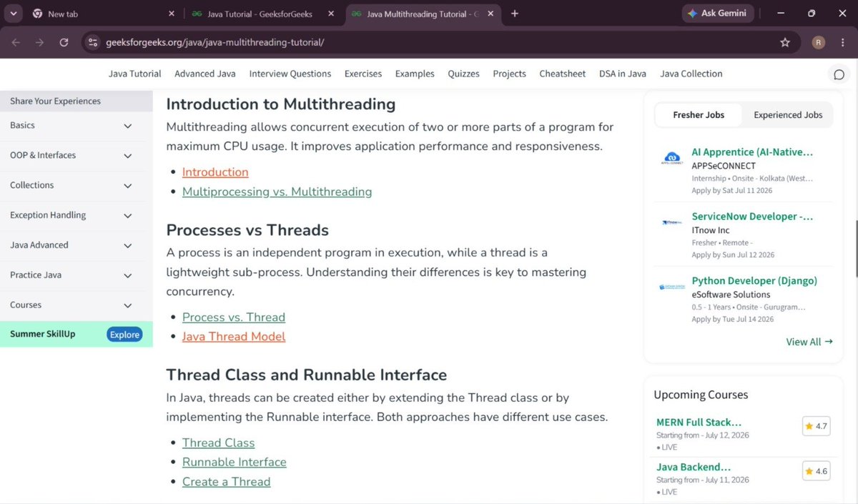Open the Create a Thread link
The width and height of the screenshot is (858, 504).
click(227, 482)
